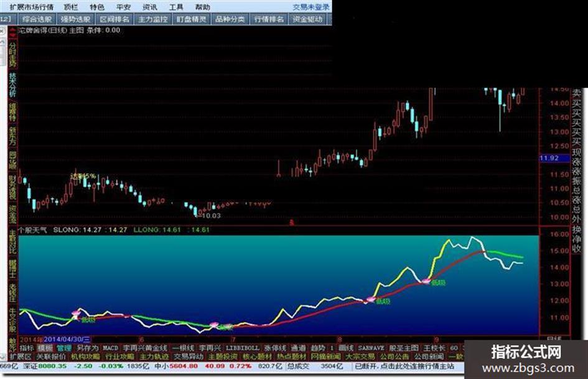This screenshot has height=379, width=588.
Task: Open the 工具 menu
Action: (176, 7)
